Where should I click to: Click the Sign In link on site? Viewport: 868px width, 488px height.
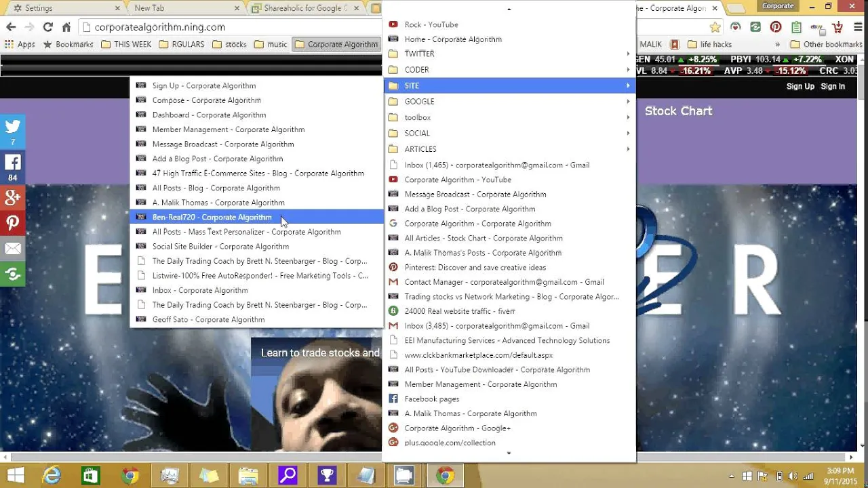click(x=833, y=86)
